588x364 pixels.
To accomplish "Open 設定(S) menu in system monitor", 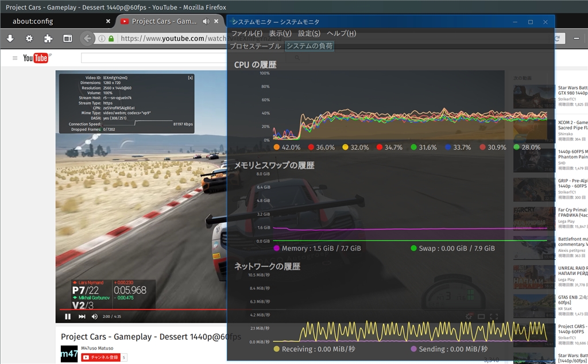I will 309,33.
